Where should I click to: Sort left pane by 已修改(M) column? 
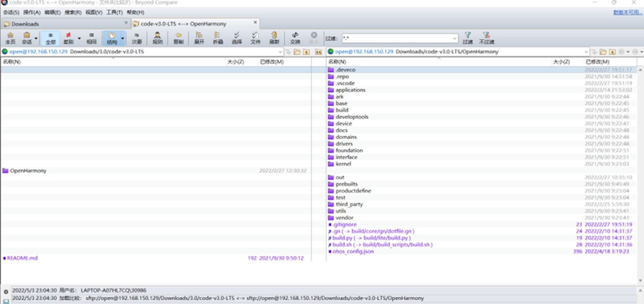(284, 62)
